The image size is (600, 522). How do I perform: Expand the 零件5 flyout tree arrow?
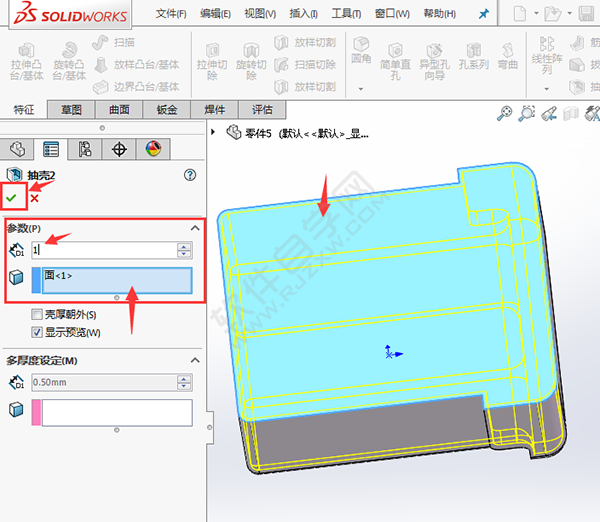click(x=213, y=132)
